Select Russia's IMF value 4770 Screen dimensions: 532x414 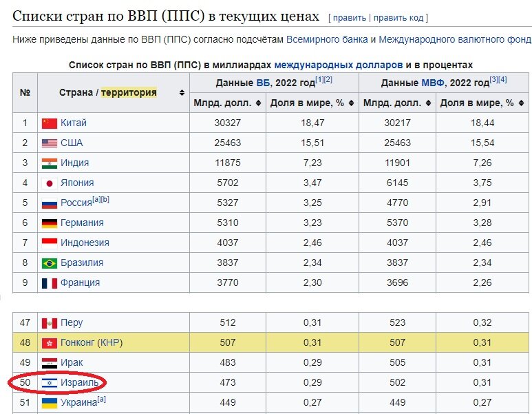click(397, 203)
